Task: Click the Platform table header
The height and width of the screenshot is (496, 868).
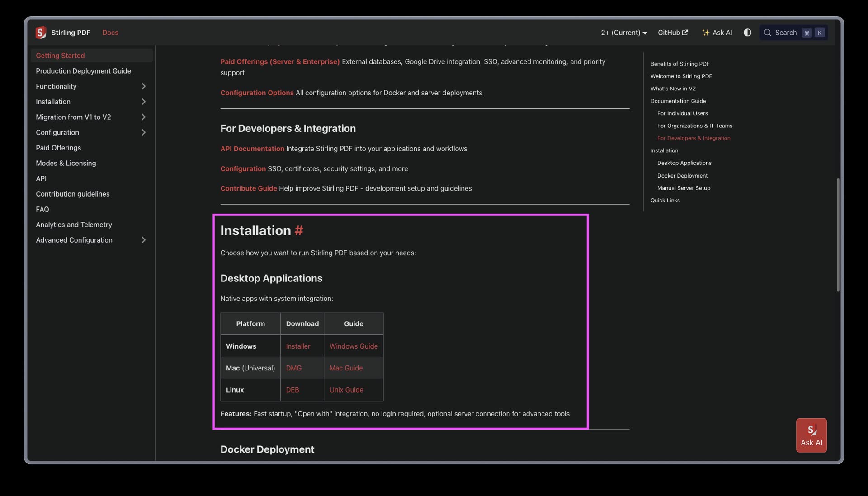Action: [x=250, y=324]
